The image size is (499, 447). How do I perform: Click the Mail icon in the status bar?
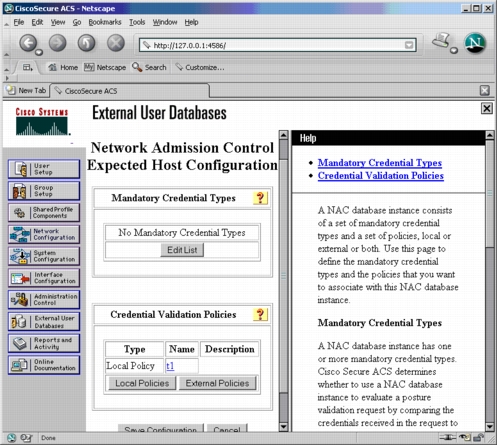(x=26, y=439)
